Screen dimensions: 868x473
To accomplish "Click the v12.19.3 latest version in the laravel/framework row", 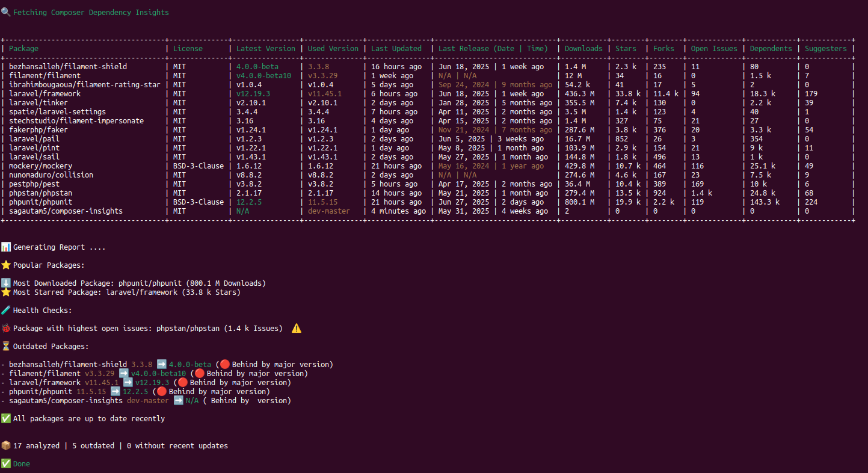I will (253, 94).
